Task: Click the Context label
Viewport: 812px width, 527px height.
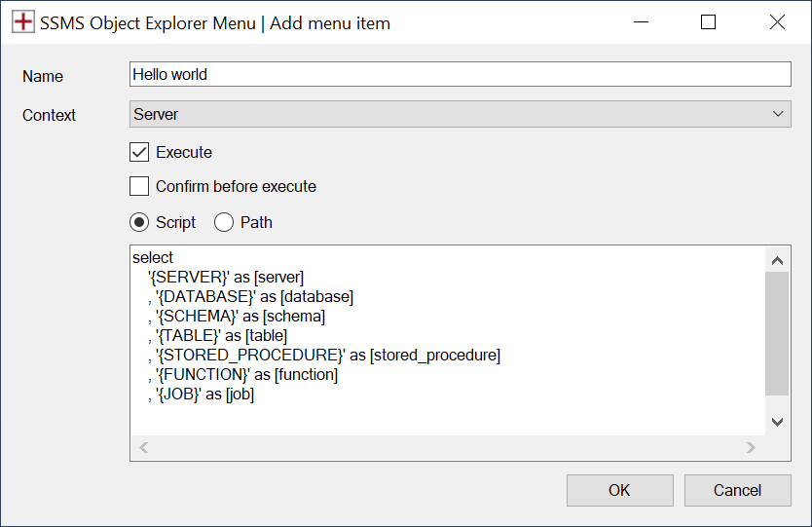Action: (49, 115)
